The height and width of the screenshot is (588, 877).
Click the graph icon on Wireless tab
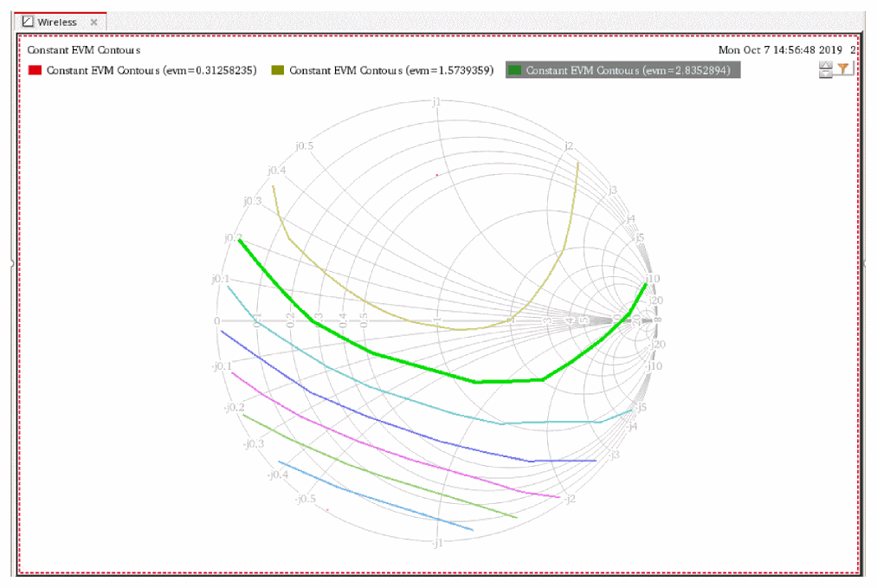click(x=28, y=22)
